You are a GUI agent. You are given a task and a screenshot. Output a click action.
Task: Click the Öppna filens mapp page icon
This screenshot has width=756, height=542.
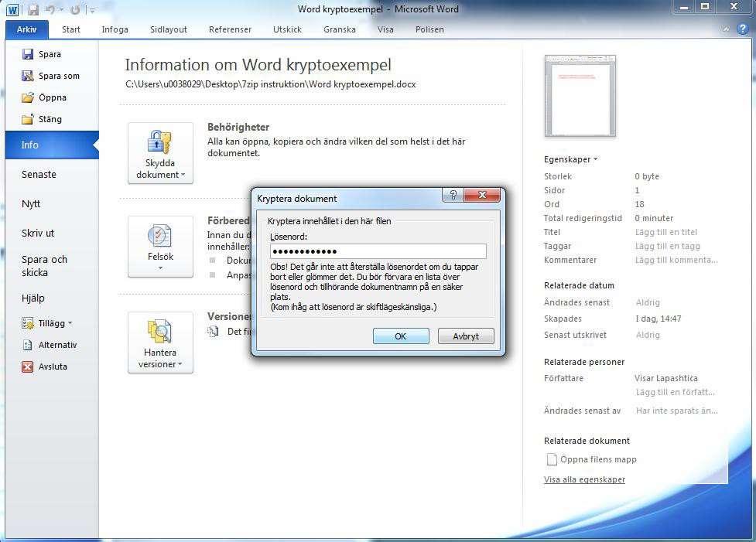(552, 459)
